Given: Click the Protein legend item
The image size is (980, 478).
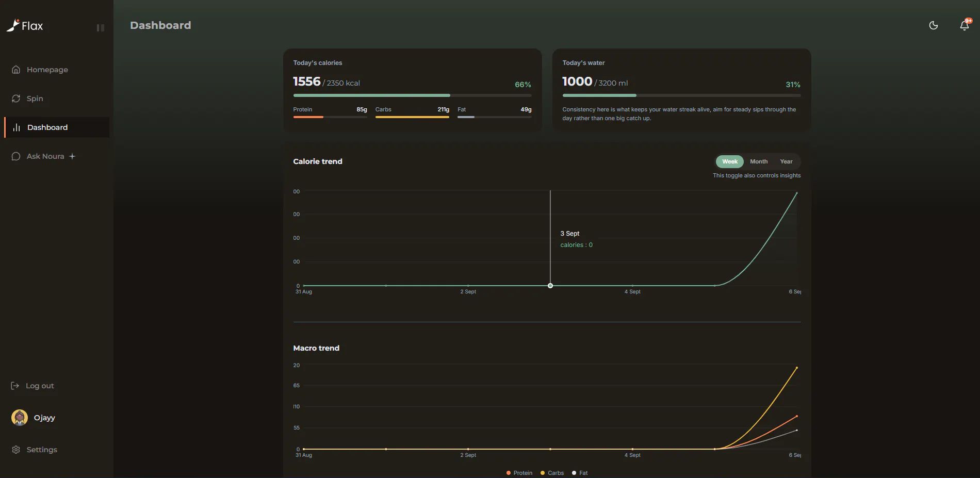Looking at the screenshot, I should [x=519, y=473].
